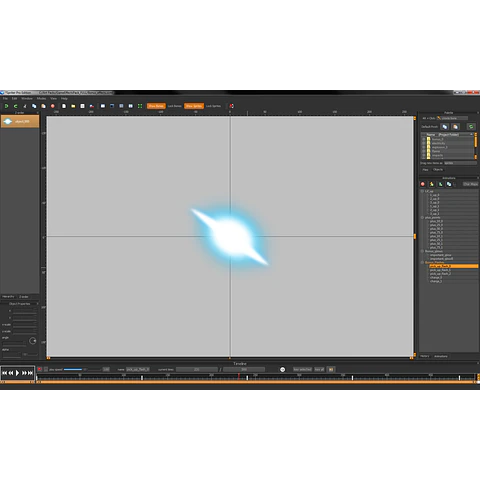480x480 pixels.
Task: Click the red Delete circle toolbar icon
Action: click(53, 106)
